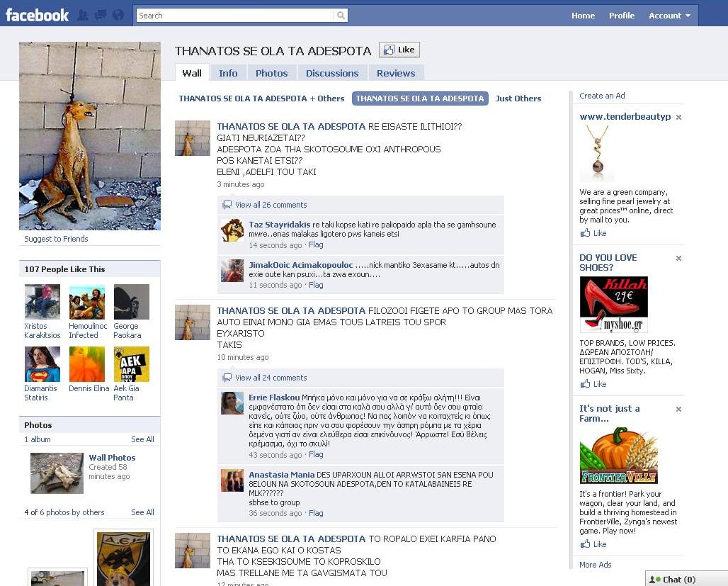Viewport: 728px width, 586px height.
Task: Expand 'View all 24 comments'
Action: coord(271,378)
